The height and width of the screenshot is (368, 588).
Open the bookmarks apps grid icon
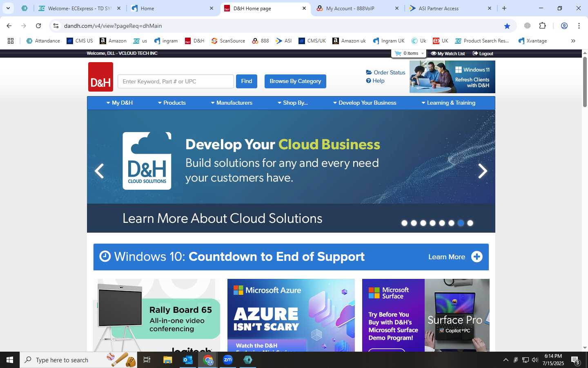tap(11, 41)
